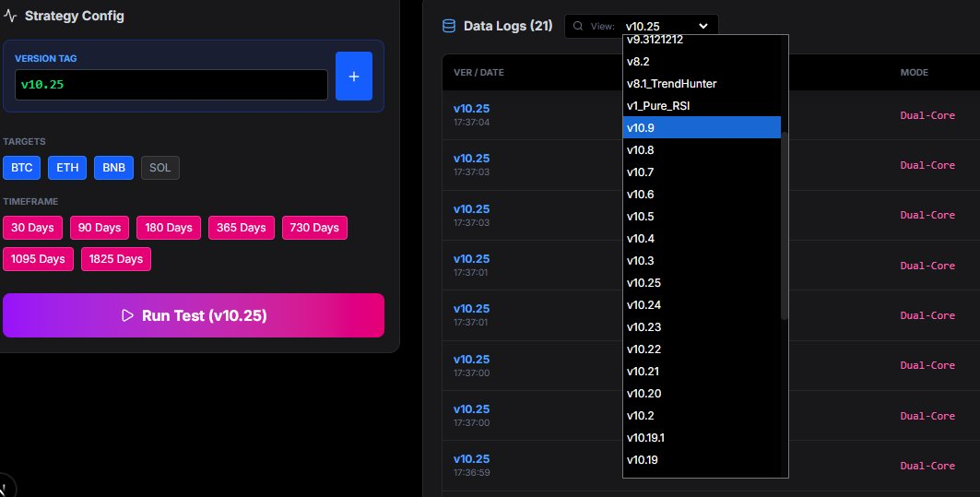Toggle the 365 Days timeframe

[241, 228]
